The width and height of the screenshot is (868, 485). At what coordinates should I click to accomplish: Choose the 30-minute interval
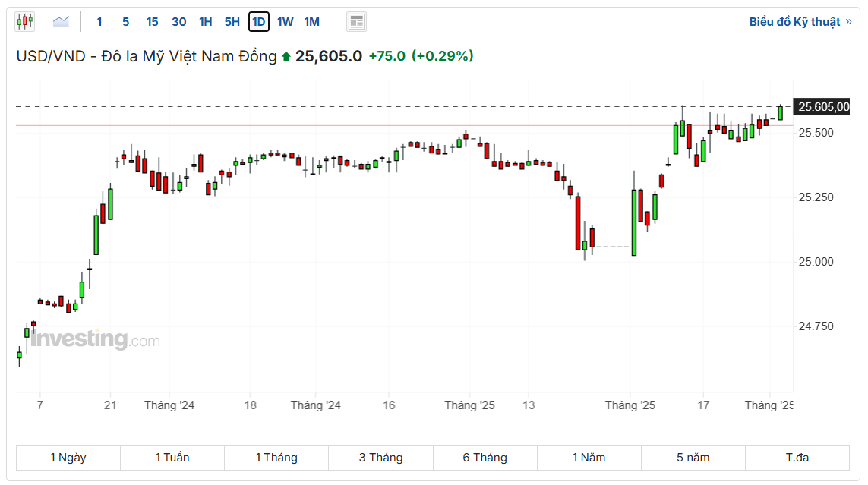(x=178, y=21)
